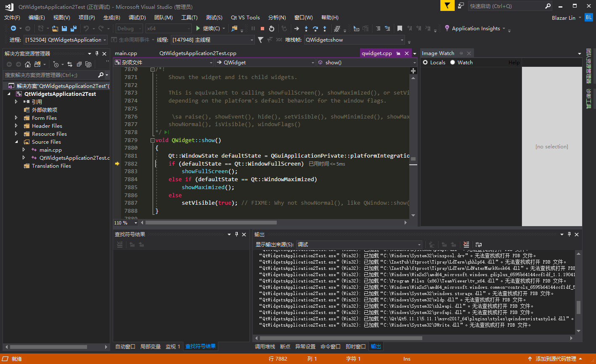Click the feedback icon beside notification flag
The height and width of the screenshot is (364, 596).
tap(461, 5)
